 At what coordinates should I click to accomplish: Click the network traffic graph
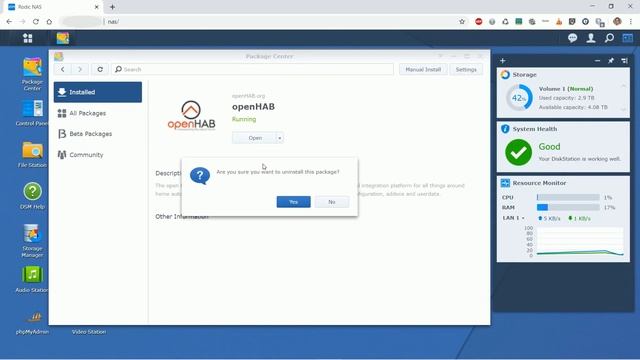pos(580,242)
